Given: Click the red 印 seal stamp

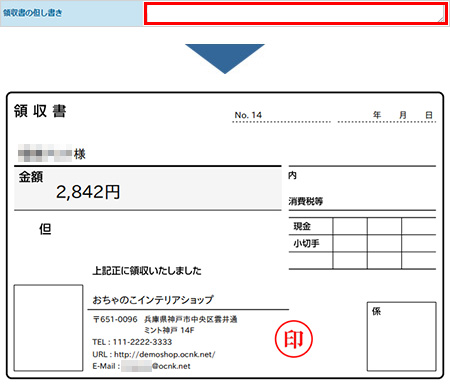Looking at the screenshot, I should [294, 339].
